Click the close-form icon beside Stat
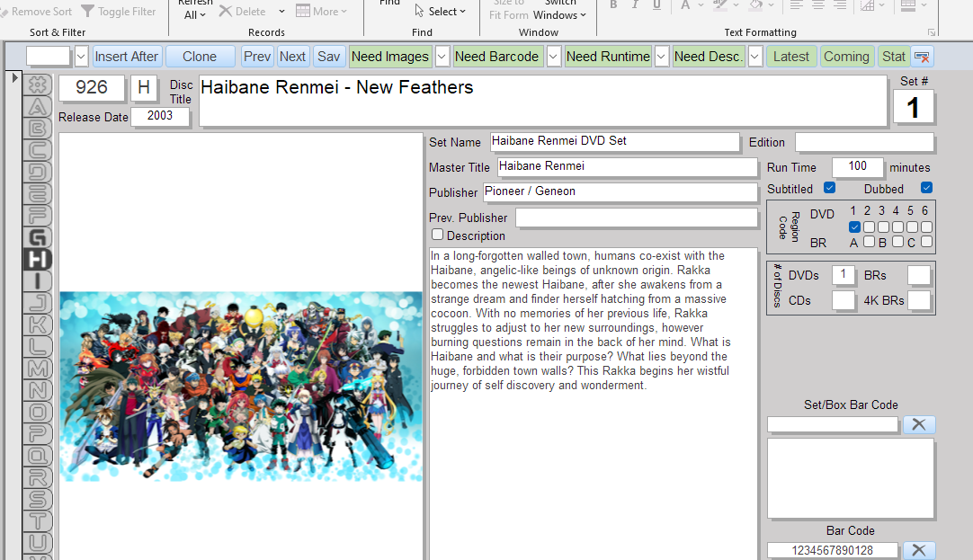Screen dimensions: 973x560 922,57
